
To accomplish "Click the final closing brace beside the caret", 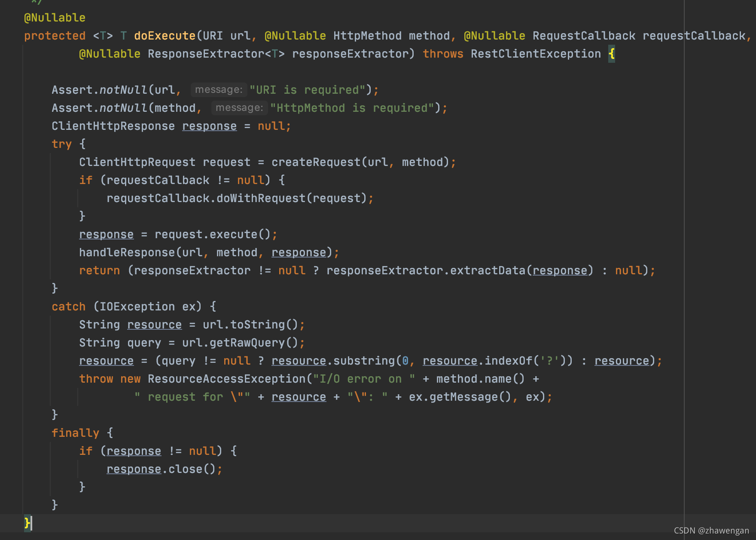I will click(x=27, y=523).
